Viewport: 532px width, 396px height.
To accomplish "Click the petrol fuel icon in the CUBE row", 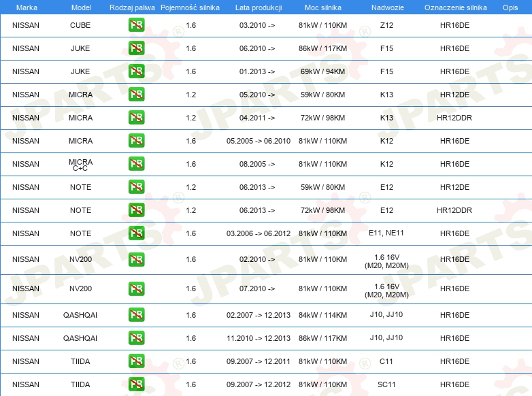I will (x=136, y=25).
